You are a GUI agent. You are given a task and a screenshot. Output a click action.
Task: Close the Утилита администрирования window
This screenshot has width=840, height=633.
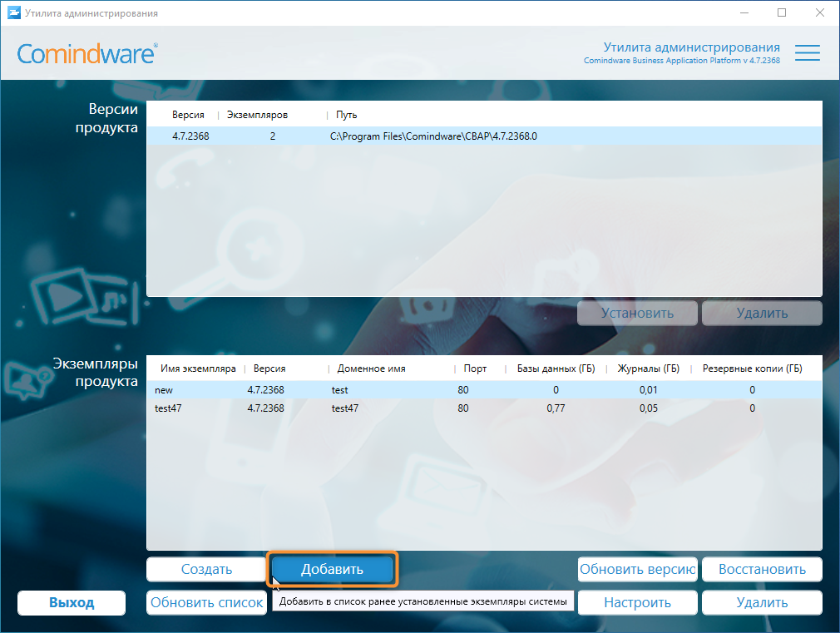(820, 12)
